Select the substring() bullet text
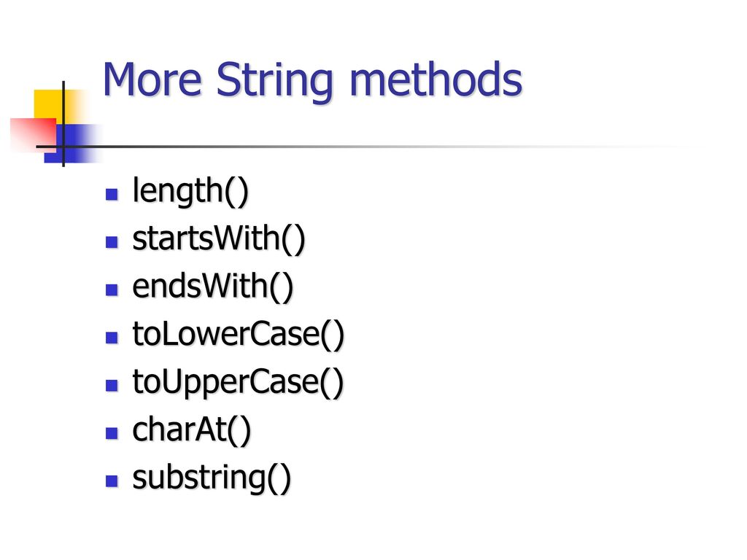The image size is (747, 560). 211,478
